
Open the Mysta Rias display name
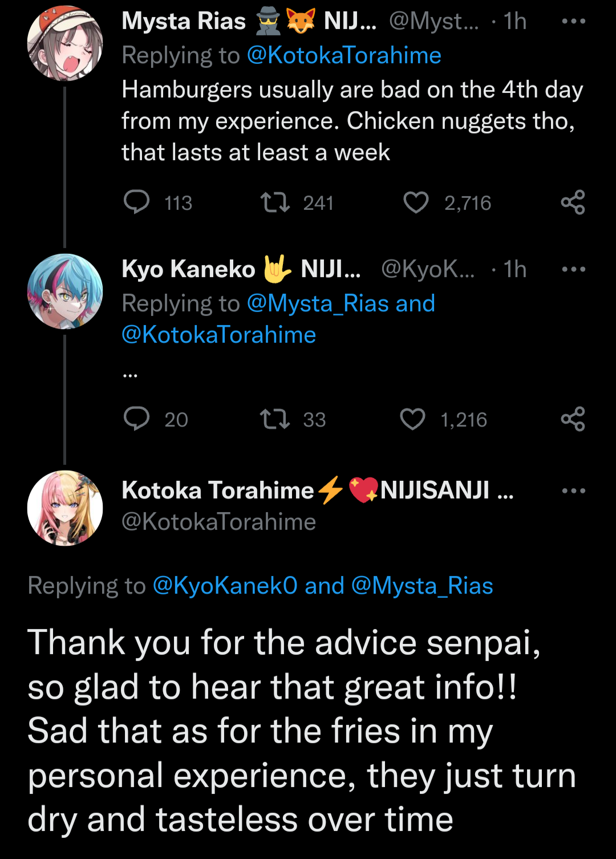(x=184, y=22)
